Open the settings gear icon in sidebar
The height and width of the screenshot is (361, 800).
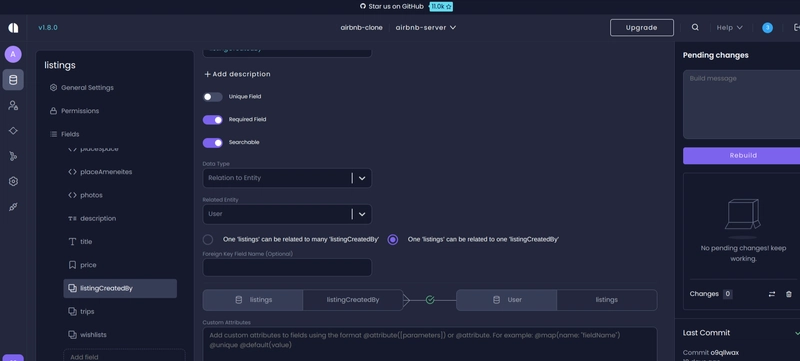13,182
